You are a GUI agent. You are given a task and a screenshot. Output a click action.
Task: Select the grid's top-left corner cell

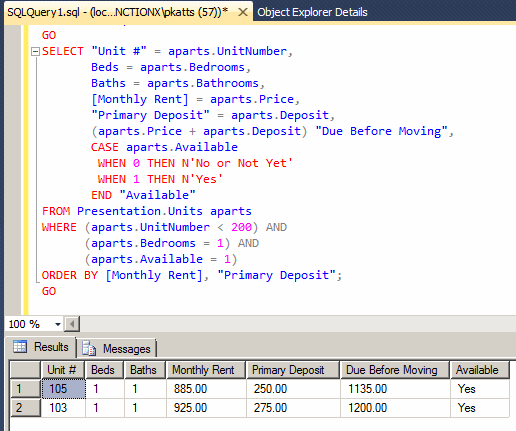pyautogui.click(x=25, y=370)
